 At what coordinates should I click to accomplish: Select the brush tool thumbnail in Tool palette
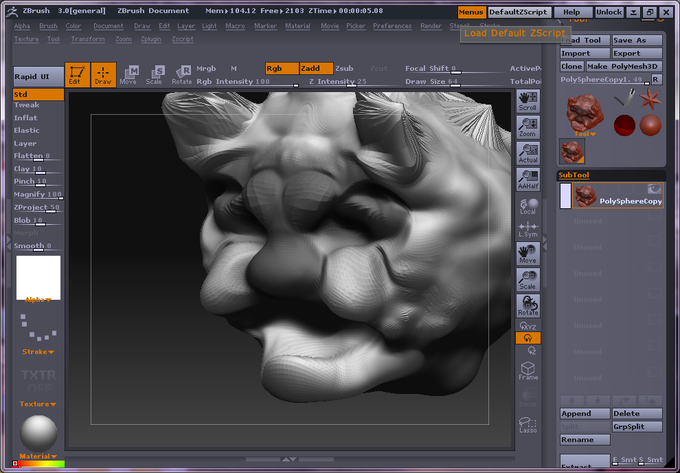click(624, 98)
